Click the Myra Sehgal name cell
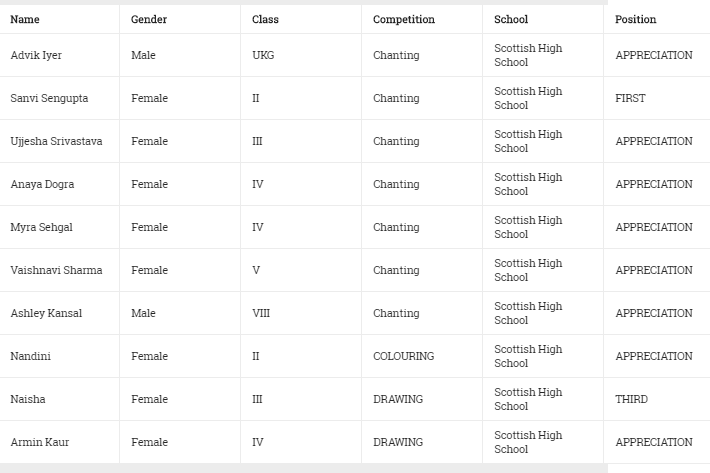 [41, 228]
